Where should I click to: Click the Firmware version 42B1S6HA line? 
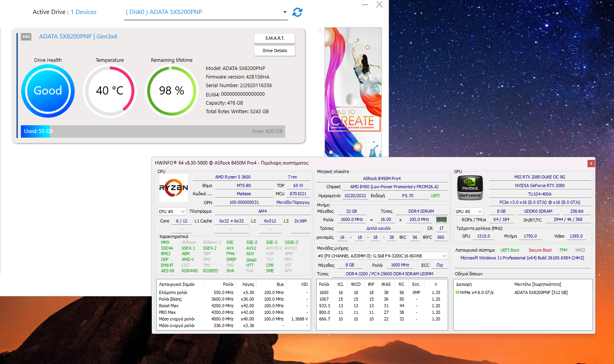pyautogui.click(x=238, y=77)
